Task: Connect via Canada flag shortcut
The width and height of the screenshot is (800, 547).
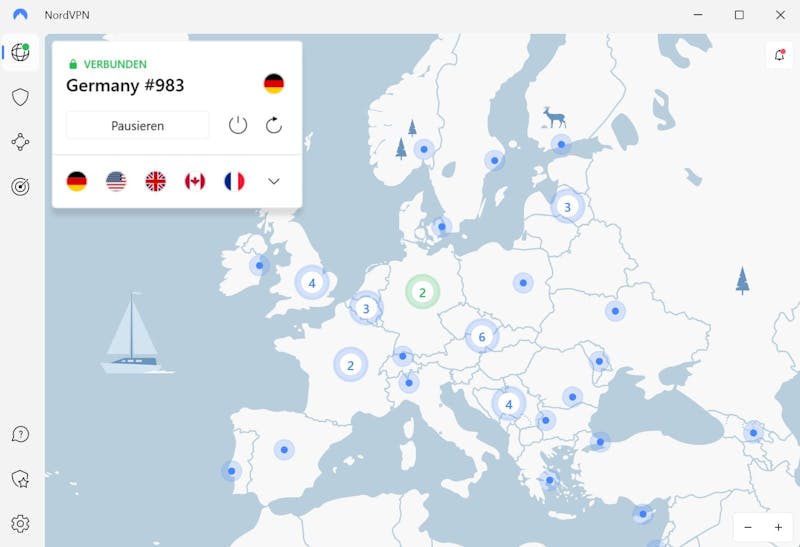Action: 195,181
